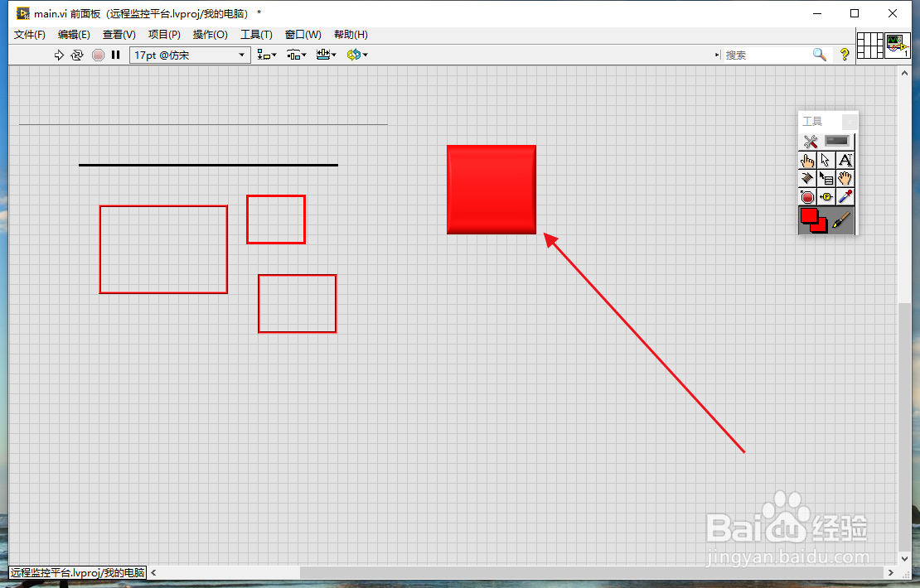Minimize the main.vi window

[x=816, y=13]
